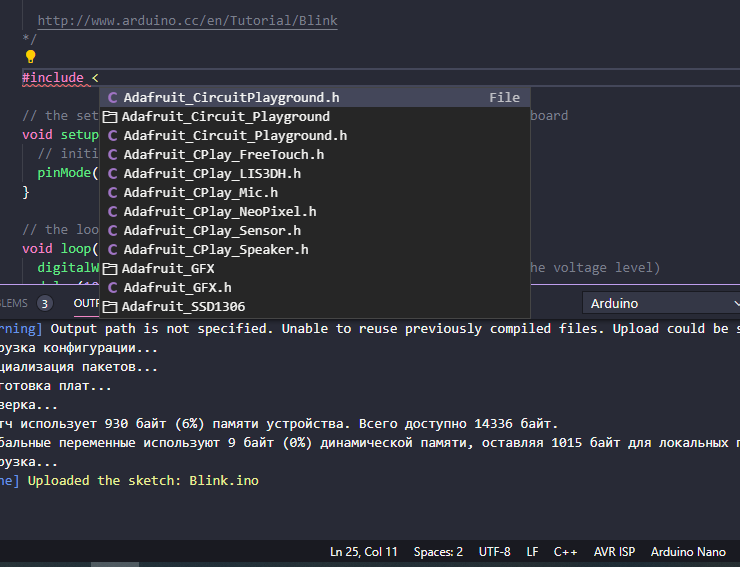Select Adafruit_CPlay_FreeTouch.h suggestion
The image size is (740, 567).
pos(315,154)
